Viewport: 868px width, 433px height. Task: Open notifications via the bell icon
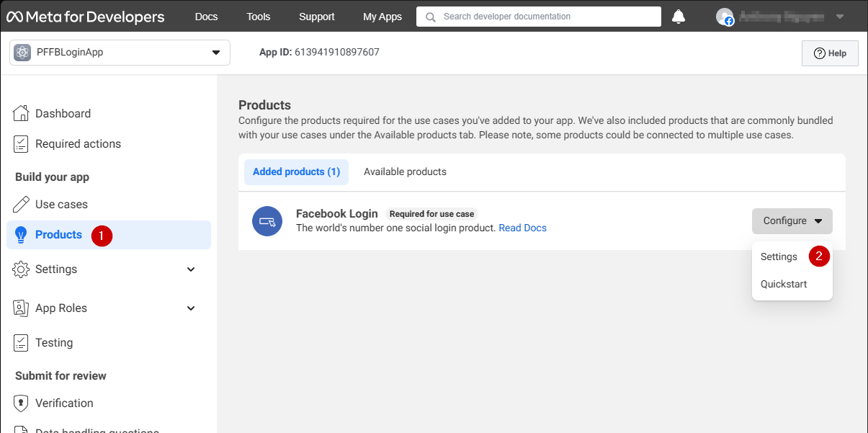pyautogui.click(x=678, y=16)
